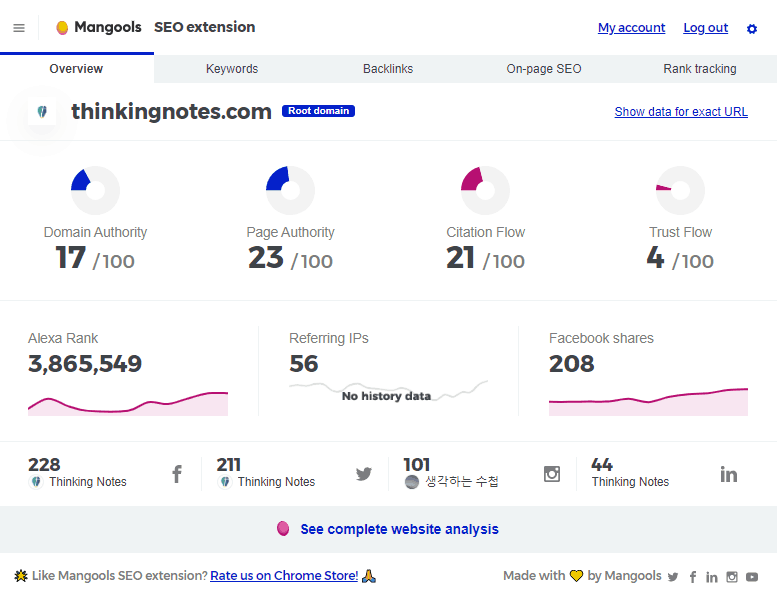777x595 pixels.
Task: Open Mangools Instagram icon in footer
Action: click(x=732, y=577)
